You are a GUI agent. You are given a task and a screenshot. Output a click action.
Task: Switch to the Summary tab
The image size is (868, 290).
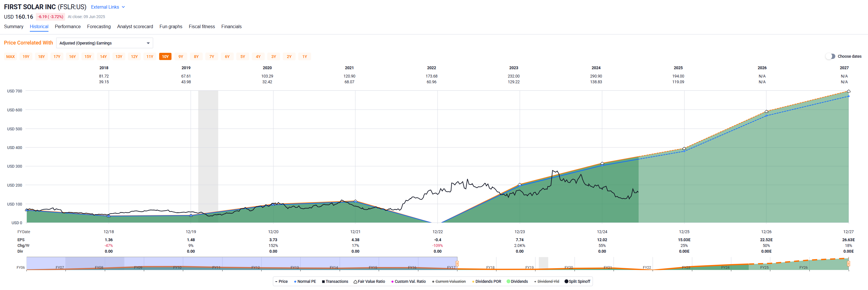pos(14,27)
